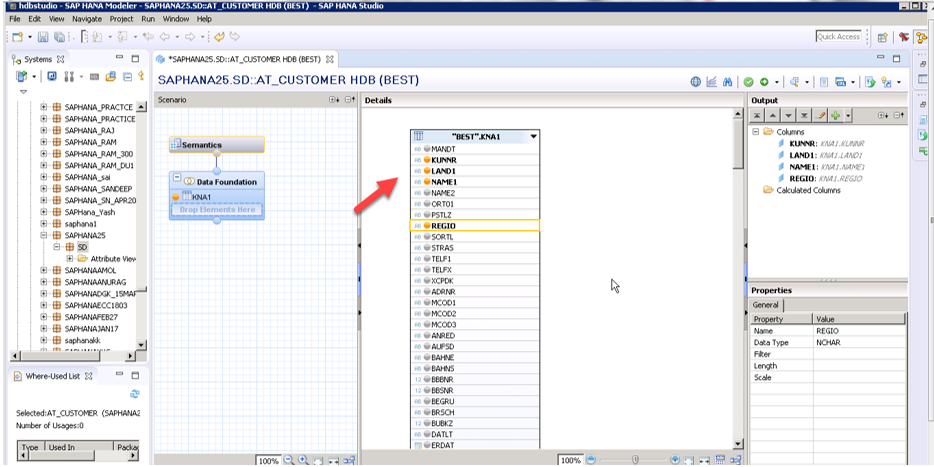The image size is (934, 467).
Task: Collapse the SD package node
Action: click(56, 247)
